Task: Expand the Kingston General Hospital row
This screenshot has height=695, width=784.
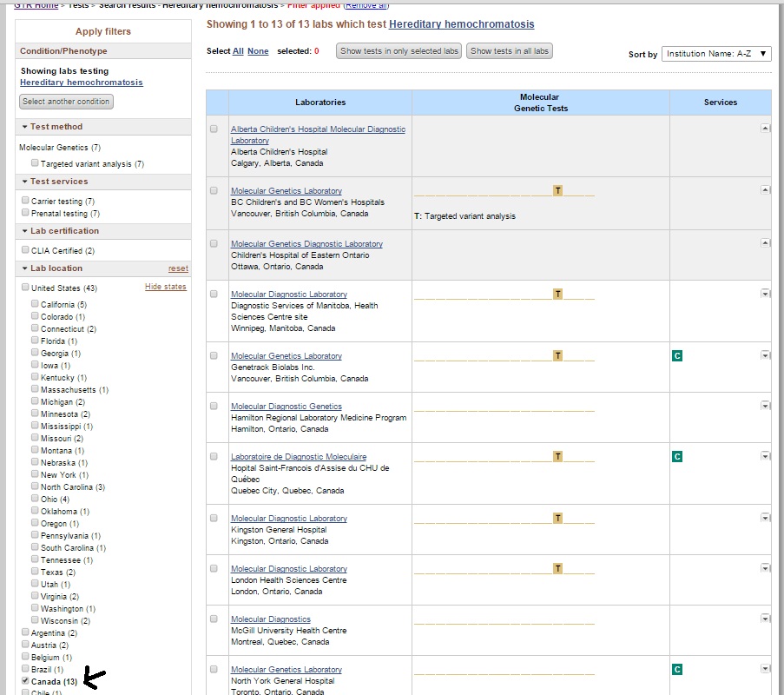Action: (765, 518)
